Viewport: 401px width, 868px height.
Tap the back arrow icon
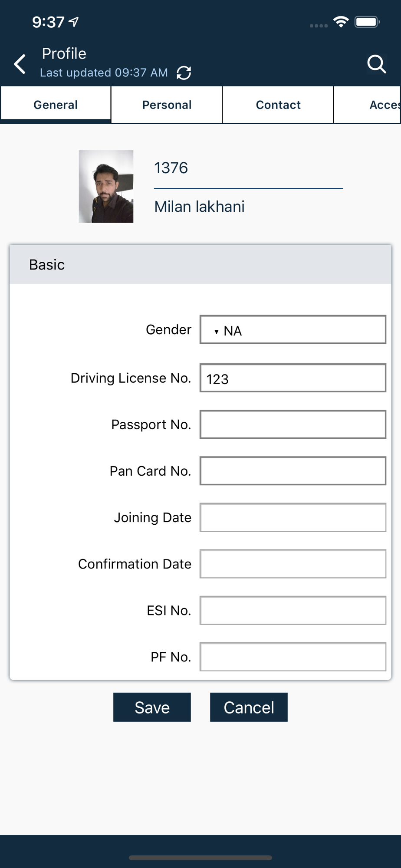[x=20, y=64]
